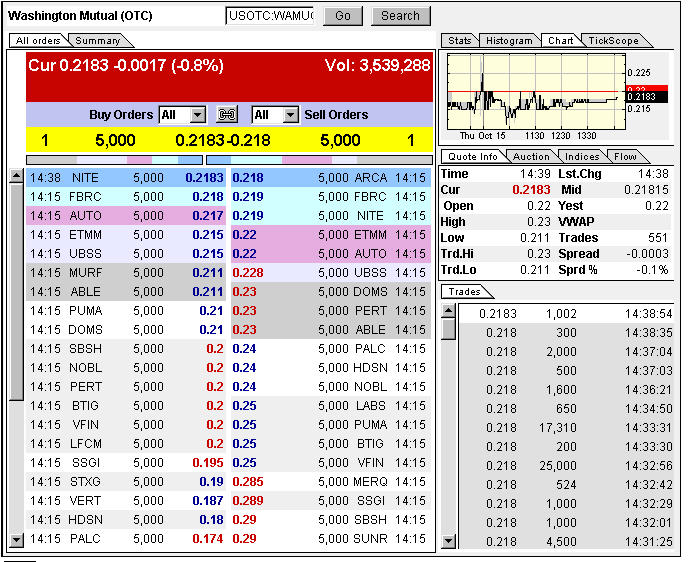This screenshot has width=688, height=562.
Task: Click the Spread value -0.0003
Action: pos(647,254)
